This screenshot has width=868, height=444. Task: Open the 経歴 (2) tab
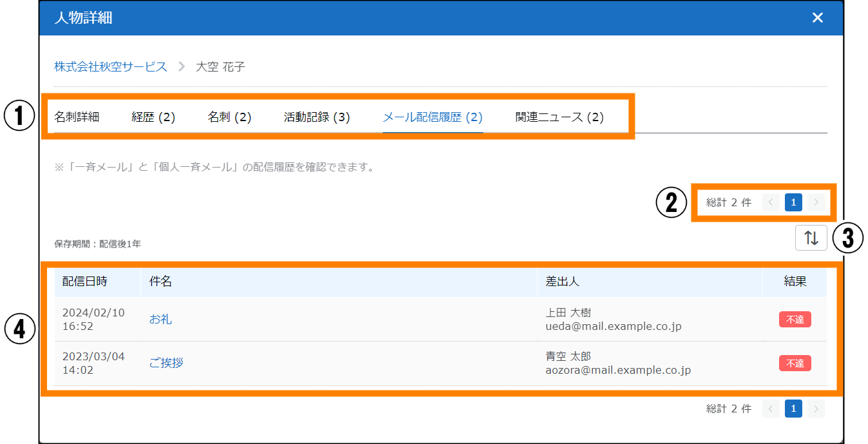click(x=153, y=117)
